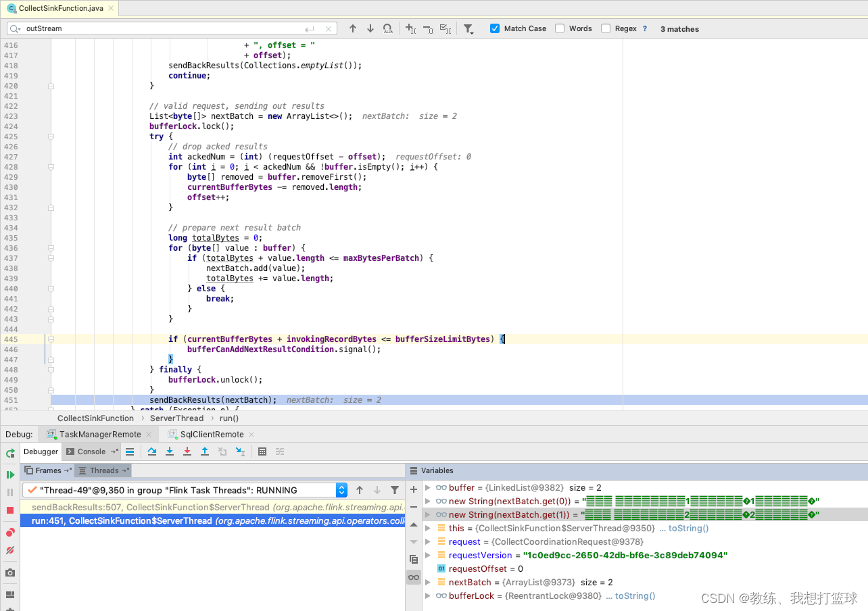Viewport: 868px width, 611px height.
Task: Toggle fold marker at line 425
Action: (51, 137)
